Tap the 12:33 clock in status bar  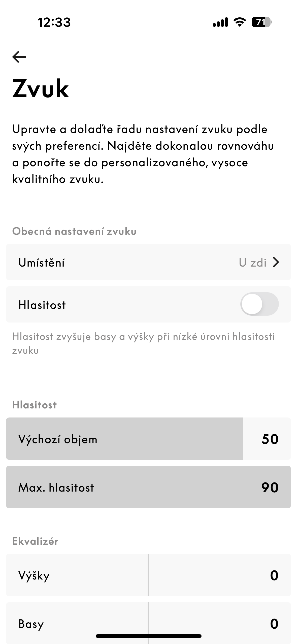[54, 22]
